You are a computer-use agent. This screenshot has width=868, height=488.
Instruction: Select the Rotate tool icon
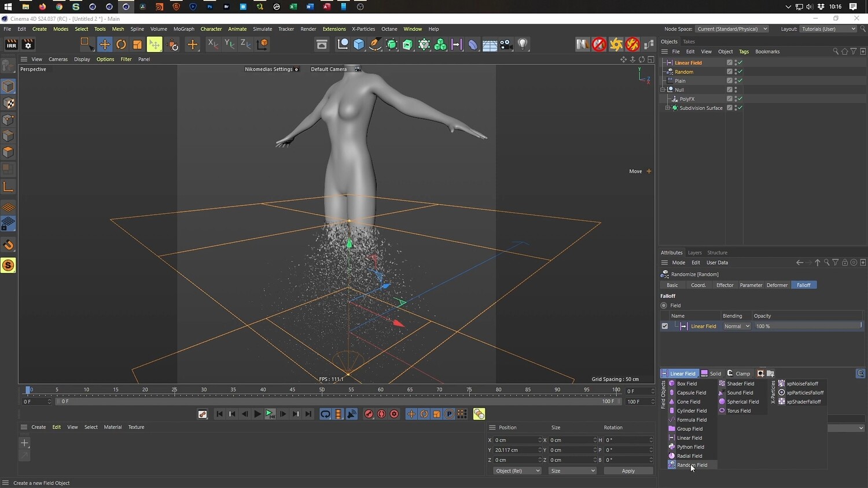coord(121,45)
